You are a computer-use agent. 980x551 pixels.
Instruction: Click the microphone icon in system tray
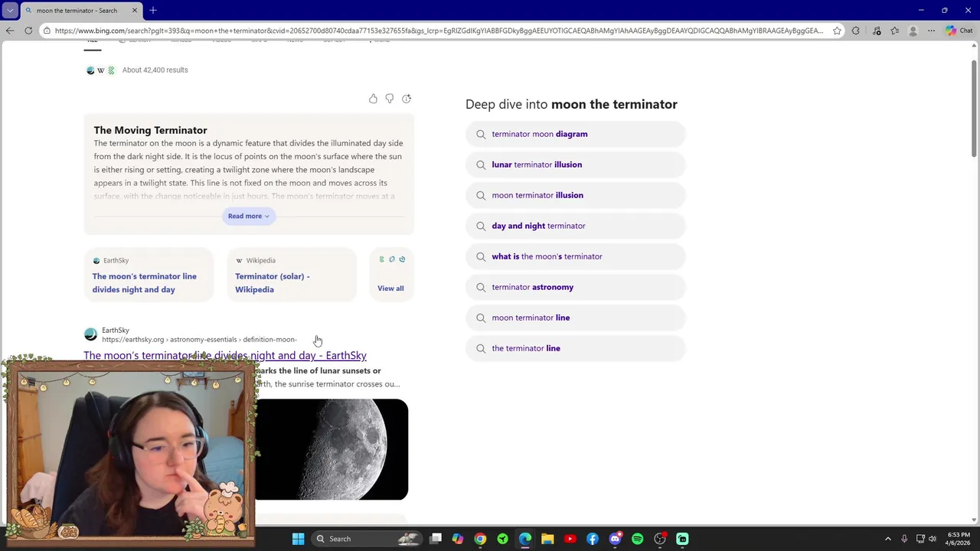[x=904, y=539]
